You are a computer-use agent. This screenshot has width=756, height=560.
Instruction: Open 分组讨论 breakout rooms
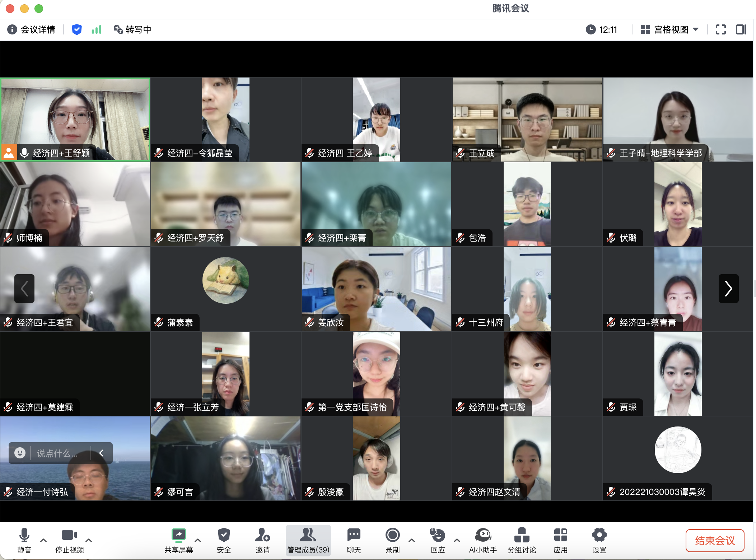point(522,540)
